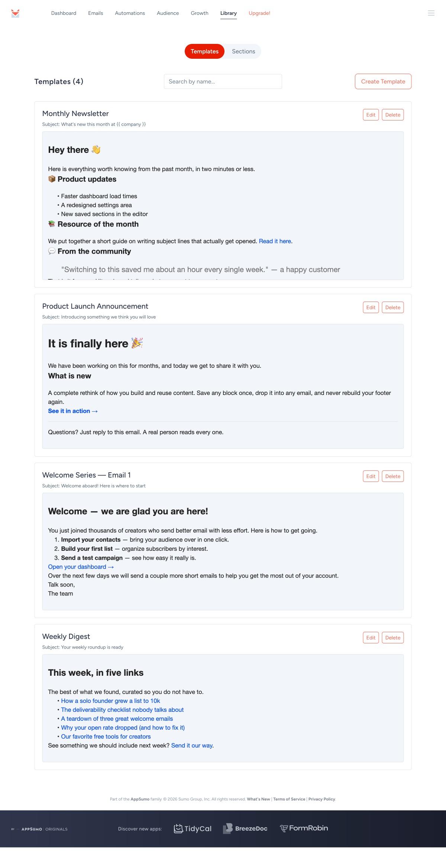
Task: Click the SendFox logo icon
Action: 15,13
